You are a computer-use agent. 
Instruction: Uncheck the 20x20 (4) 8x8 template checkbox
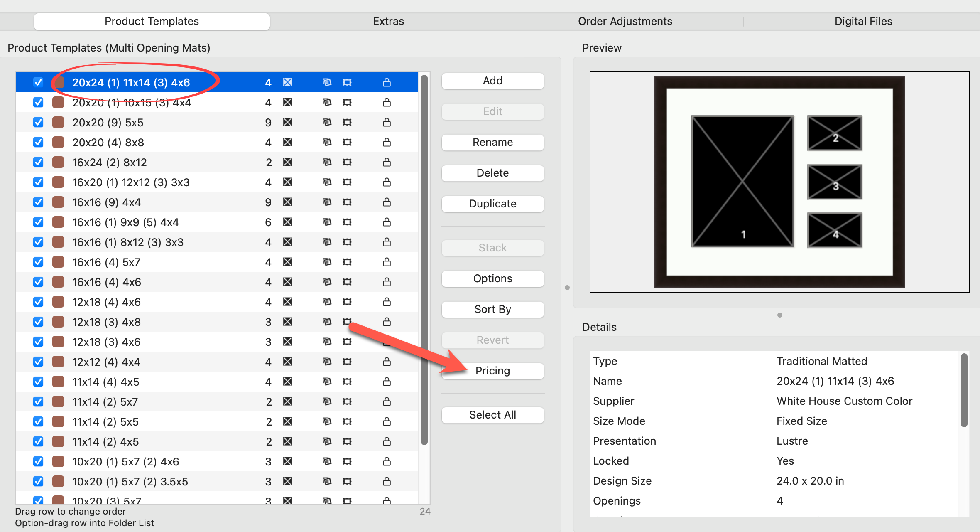[38, 142]
